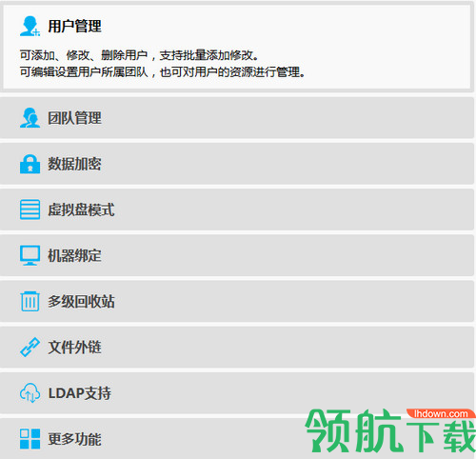Click the 用户管理 user-plus icon

(x=30, y=26)
